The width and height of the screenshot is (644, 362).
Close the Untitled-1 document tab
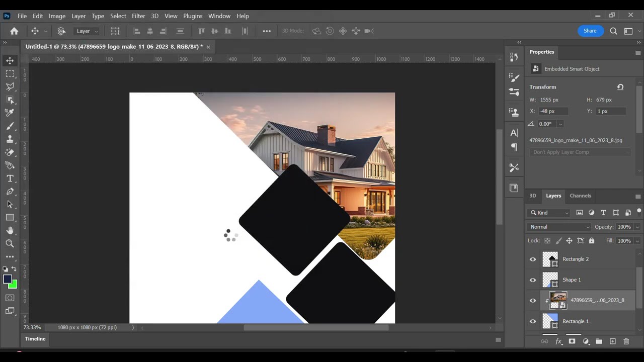click(x=208, y=47)
